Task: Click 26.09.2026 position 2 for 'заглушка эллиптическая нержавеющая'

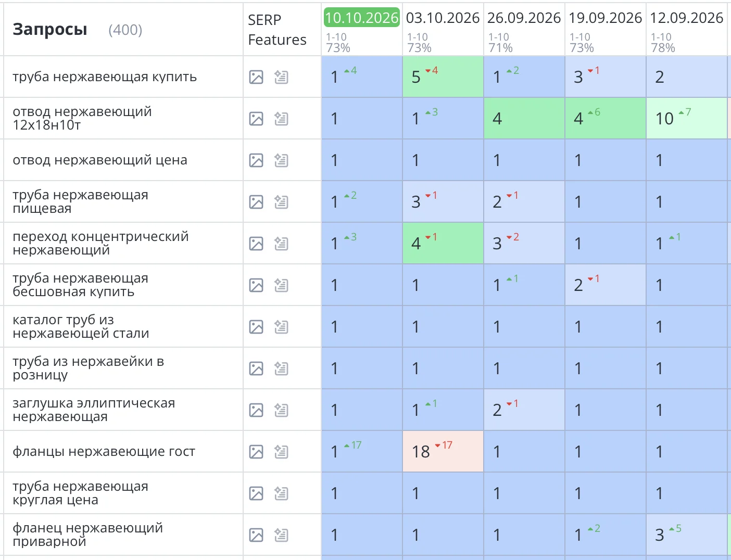Action: coord(524,410)
